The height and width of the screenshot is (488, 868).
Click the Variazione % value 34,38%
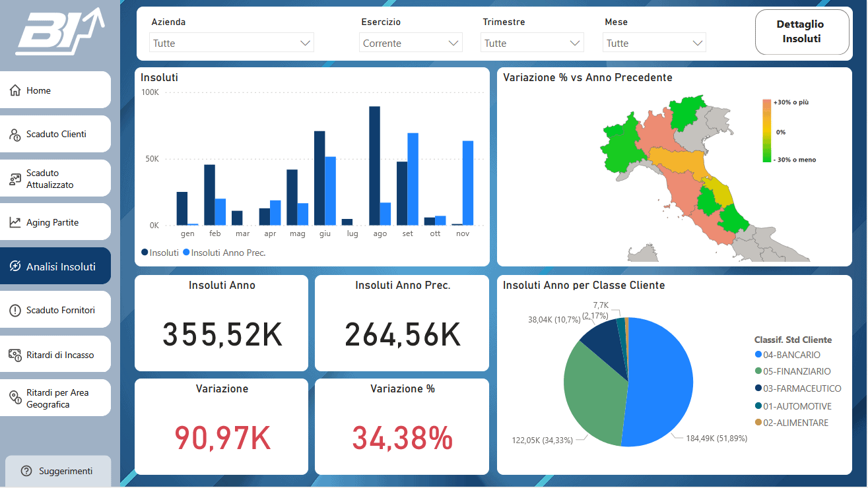[x=402, y=439]
